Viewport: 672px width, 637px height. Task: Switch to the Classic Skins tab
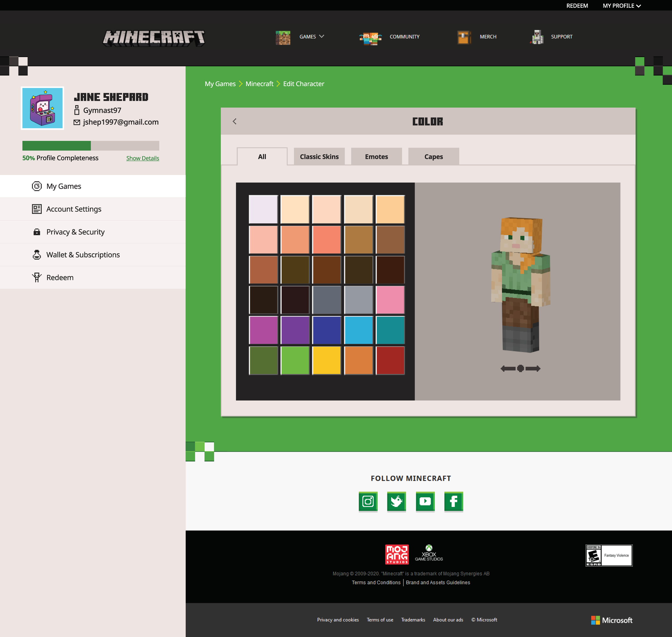click(319, 156)
